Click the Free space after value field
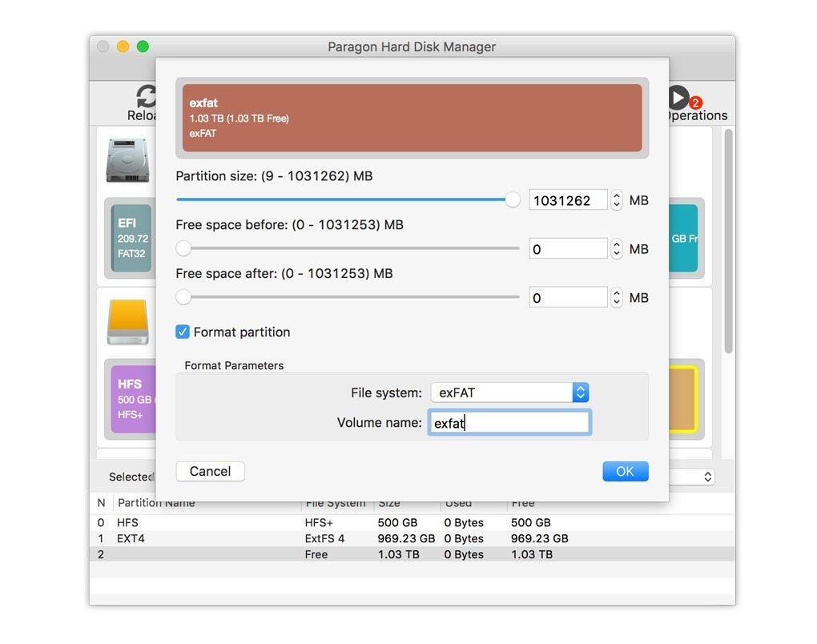Viewport: 817px width, 644px height. [568, 297]
